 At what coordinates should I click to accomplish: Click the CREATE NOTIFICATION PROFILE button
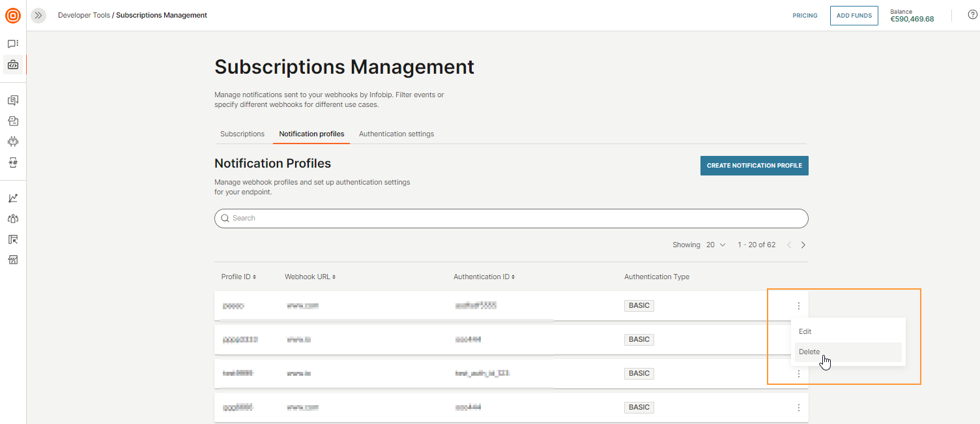tap(754, 166)
